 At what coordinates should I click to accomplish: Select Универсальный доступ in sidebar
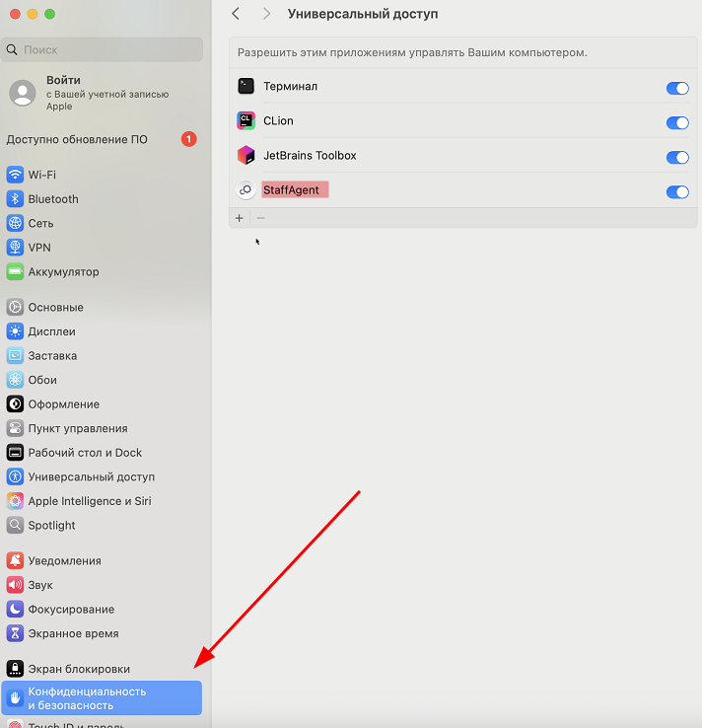coord(91,477)
